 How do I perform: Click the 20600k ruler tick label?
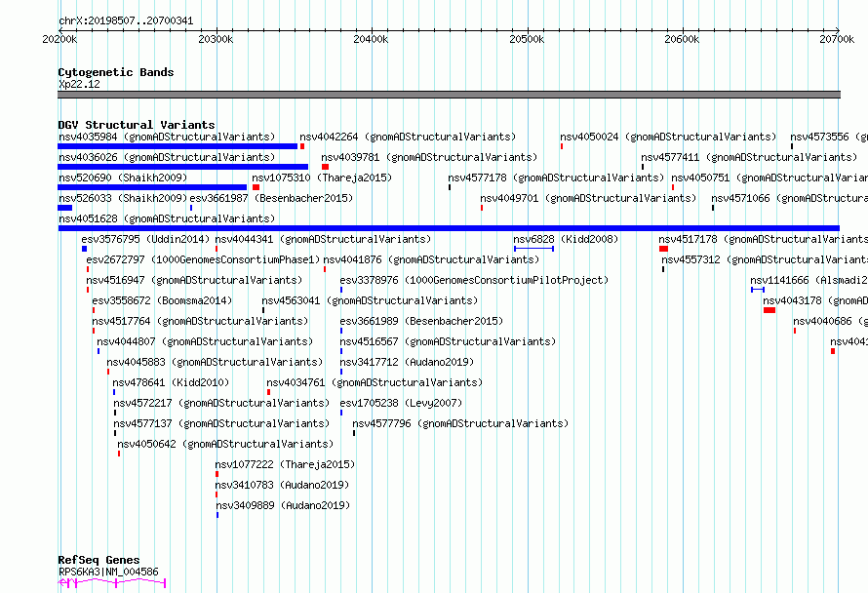682,39
